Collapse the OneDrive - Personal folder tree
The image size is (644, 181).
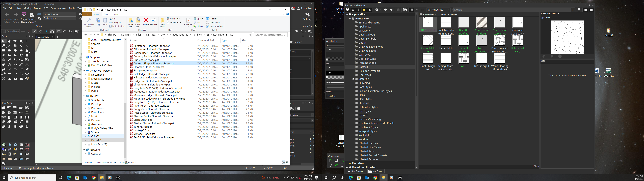point(84,71)
